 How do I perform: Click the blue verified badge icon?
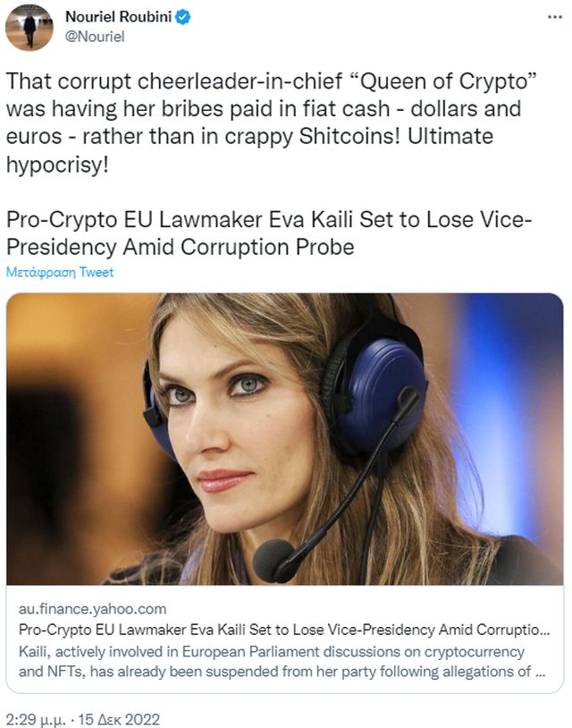[x=183, y=17]
